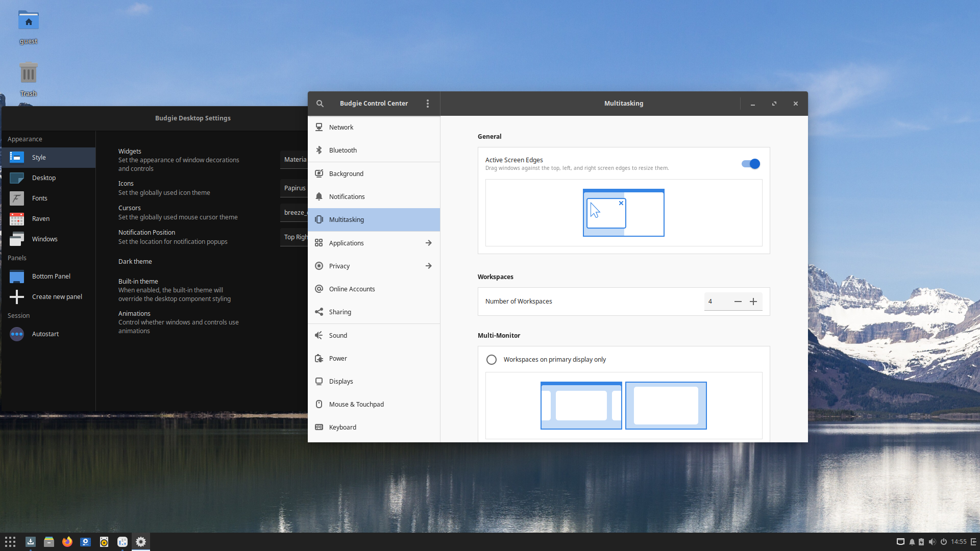Click Create new panel

coord(48,297)
